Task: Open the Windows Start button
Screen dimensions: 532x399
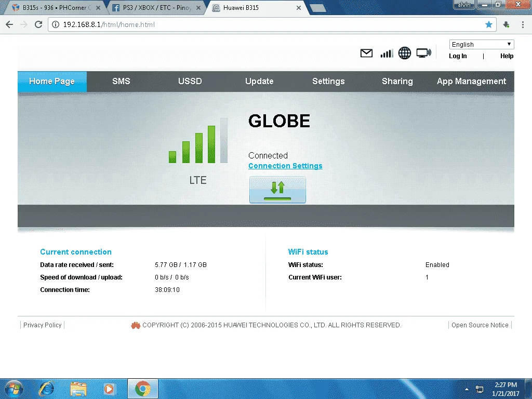Action: 14,389
